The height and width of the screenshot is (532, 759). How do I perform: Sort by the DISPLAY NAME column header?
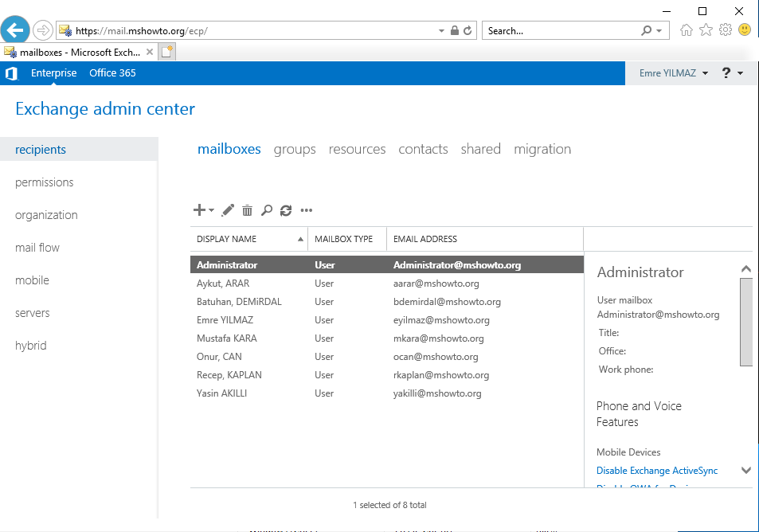pyautogui.click(x=248, y=239)
